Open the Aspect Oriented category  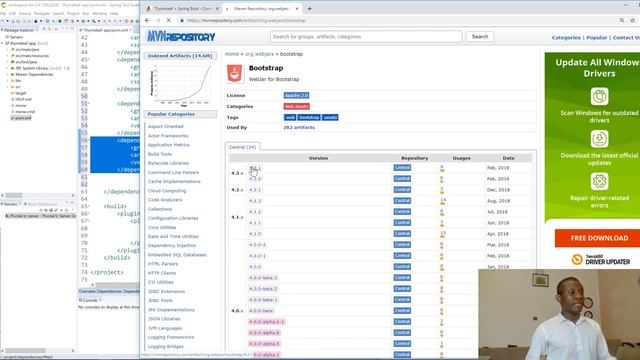tap(165, 127)
